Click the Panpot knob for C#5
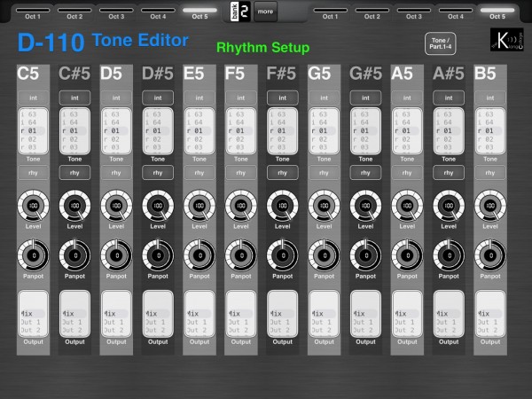 coord(74,255)
